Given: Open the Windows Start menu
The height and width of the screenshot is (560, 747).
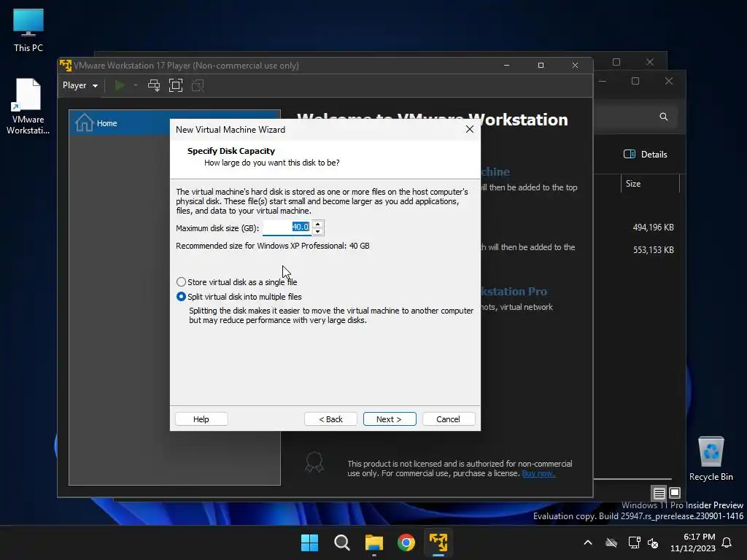Looking at the screenshot, I should tap(309, 542).
